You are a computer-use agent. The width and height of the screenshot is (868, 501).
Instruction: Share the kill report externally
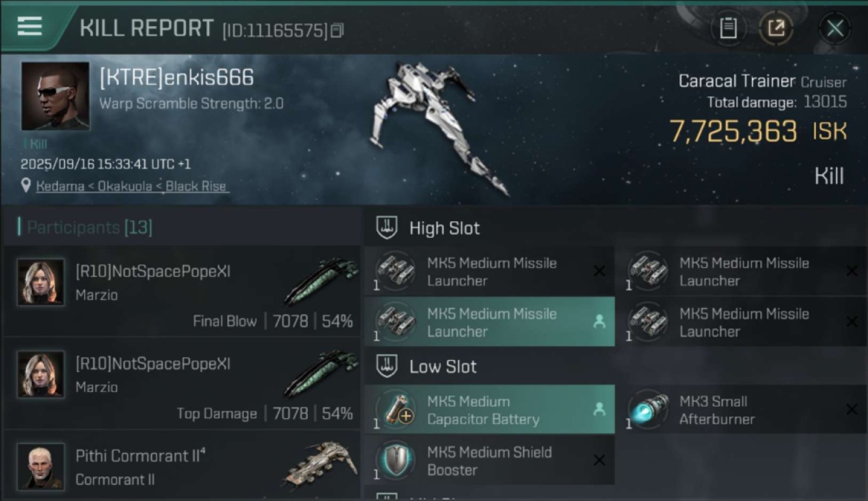[776, 28]
